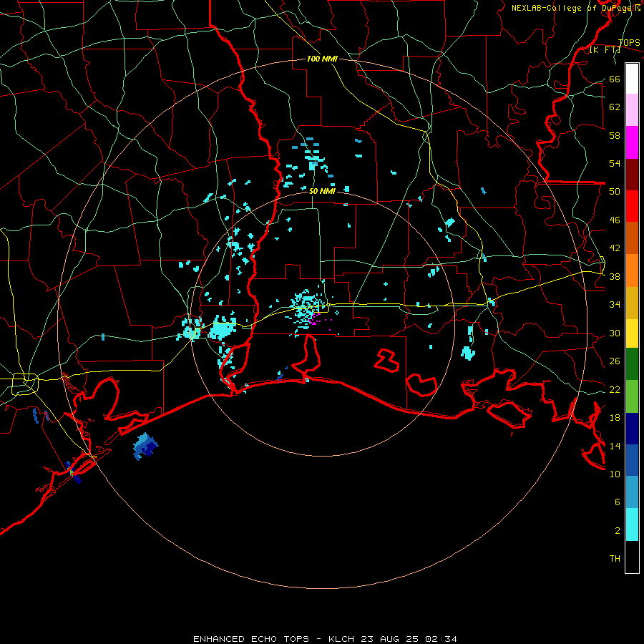Screen dimensions: 644x644
Task: Click the navy 22 kft legend swatch
Action: point(632,429)
